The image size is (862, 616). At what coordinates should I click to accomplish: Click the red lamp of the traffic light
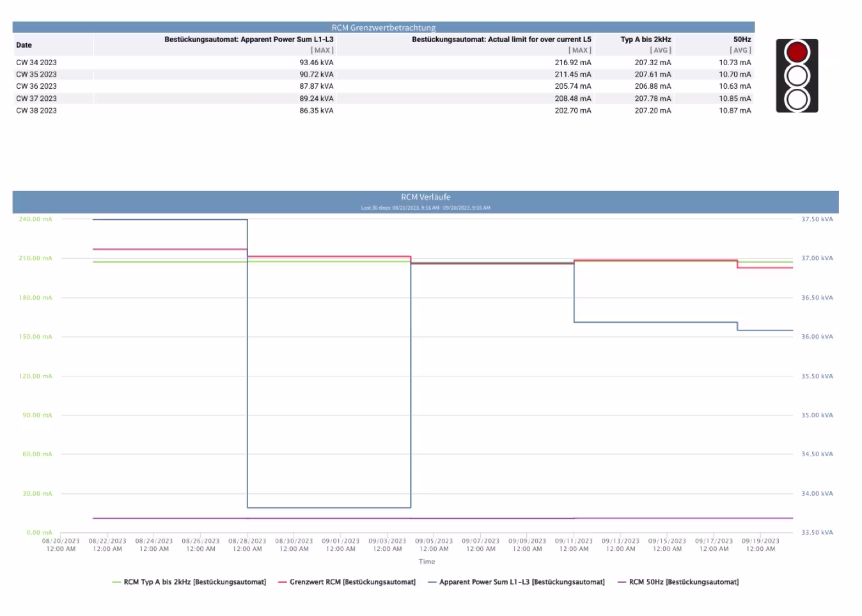tap(797, 52)
